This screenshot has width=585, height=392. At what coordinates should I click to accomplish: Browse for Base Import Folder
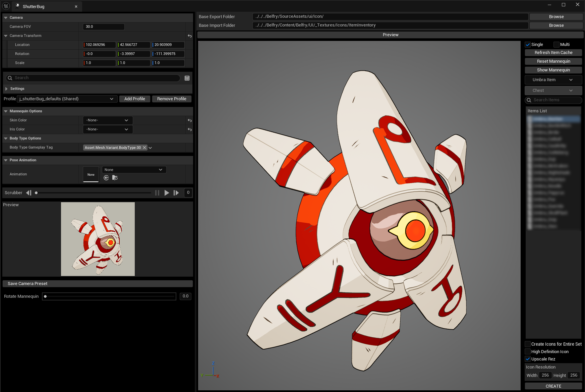556,25
